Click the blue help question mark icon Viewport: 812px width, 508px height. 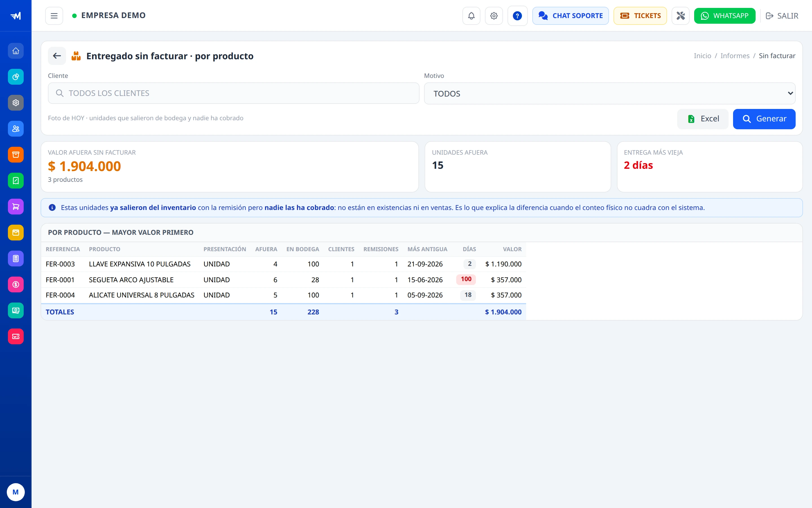[517, 16]
